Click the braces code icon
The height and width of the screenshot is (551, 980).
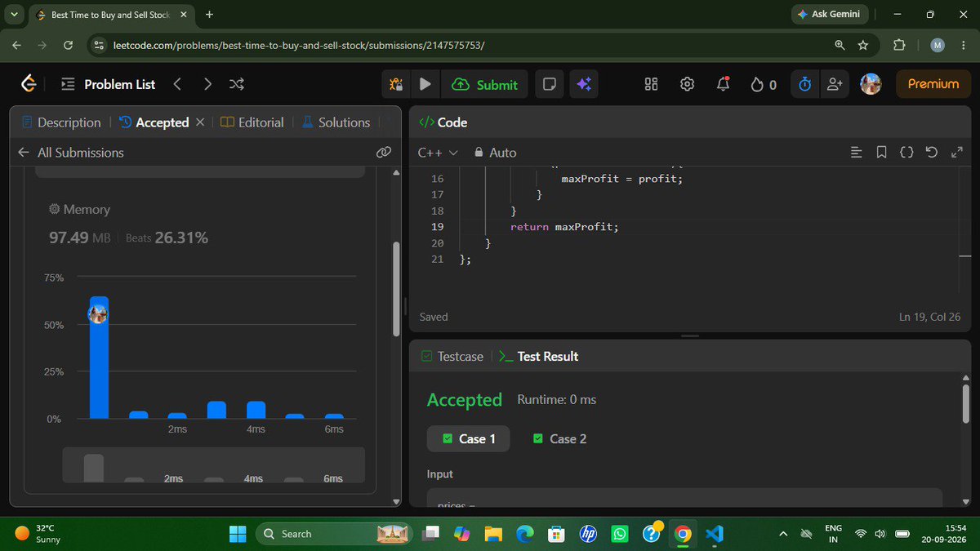[906, 153]
